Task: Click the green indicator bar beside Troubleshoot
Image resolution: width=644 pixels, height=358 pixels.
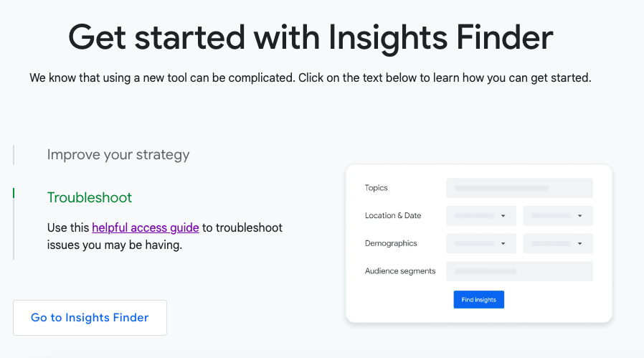Action: 14,193
